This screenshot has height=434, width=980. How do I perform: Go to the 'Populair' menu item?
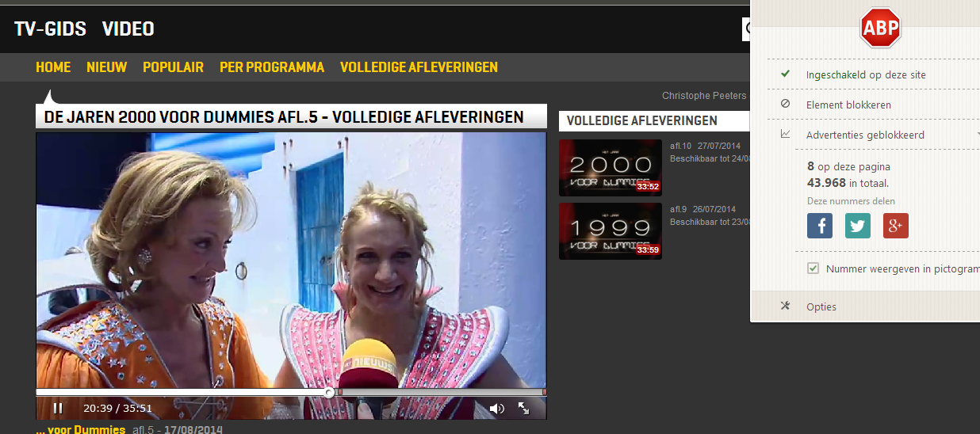click(x=173, y=67)
